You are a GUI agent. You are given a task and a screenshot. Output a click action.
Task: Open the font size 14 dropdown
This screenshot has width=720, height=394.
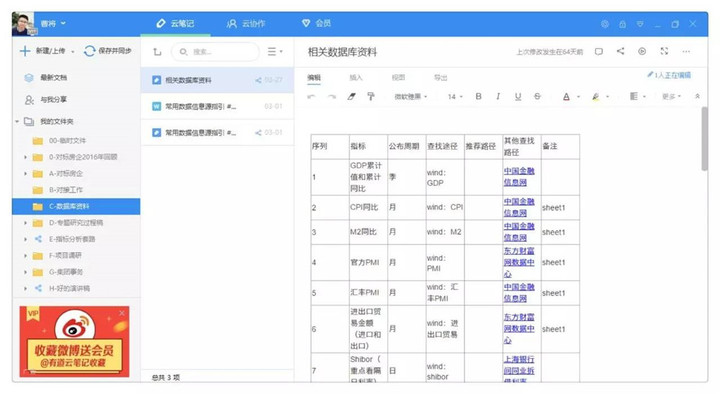coord(455,96)
